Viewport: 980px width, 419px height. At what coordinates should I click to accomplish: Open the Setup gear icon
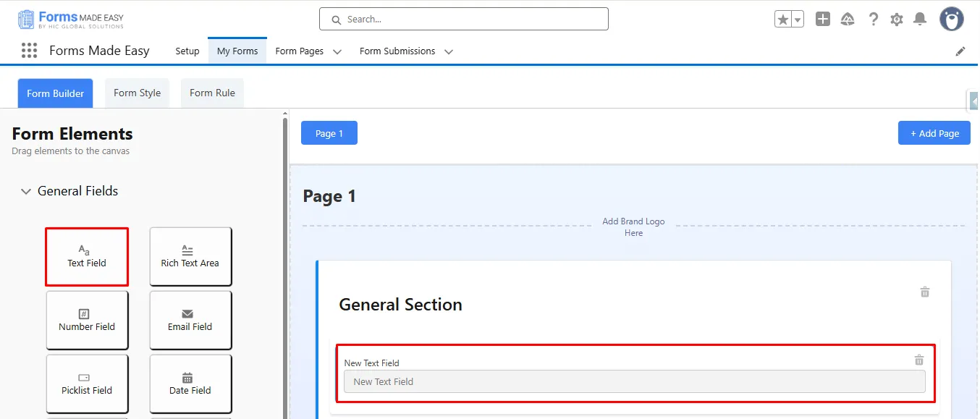[x=897, y=20]
